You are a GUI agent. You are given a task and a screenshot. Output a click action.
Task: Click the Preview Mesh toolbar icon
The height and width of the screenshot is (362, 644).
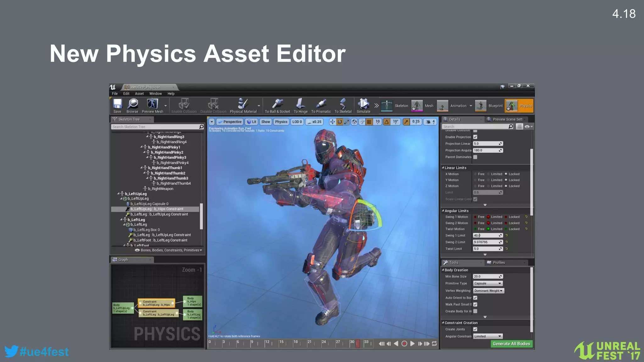point(153,106)
